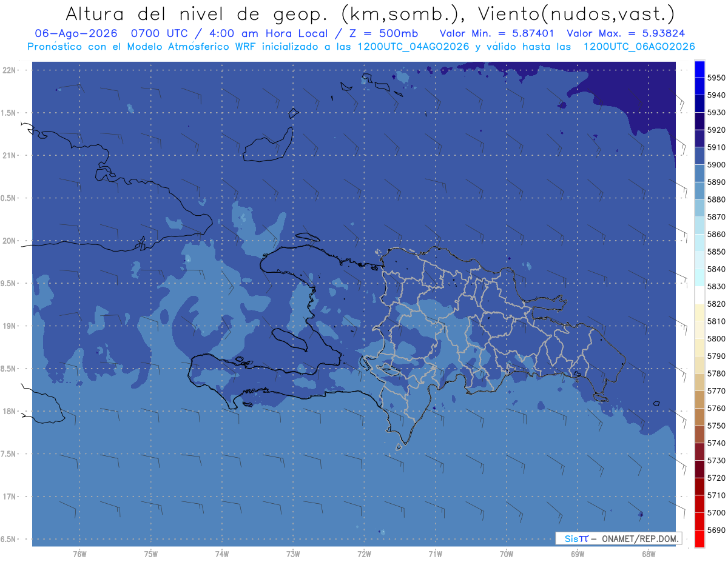Click the longitude label '75W'
728x562 pixels.
151,554
